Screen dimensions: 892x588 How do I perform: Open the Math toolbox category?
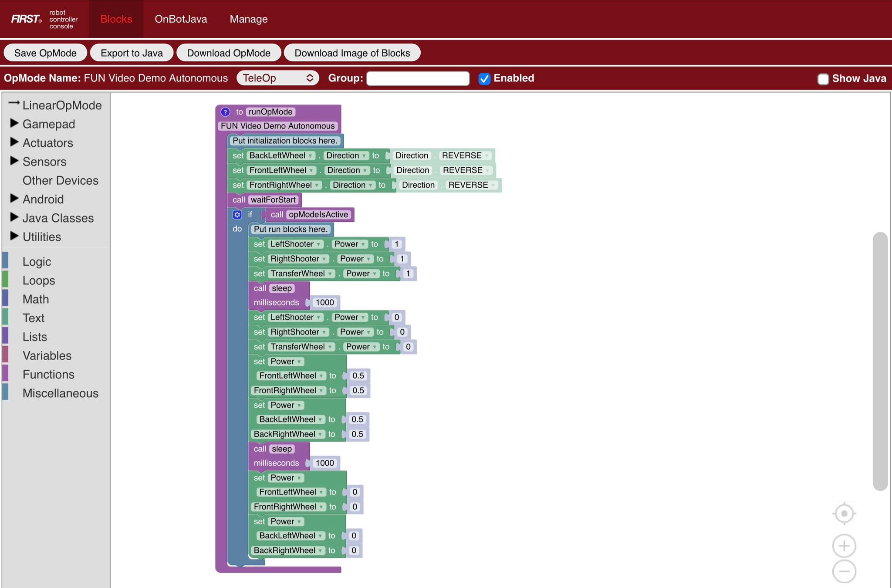pyautogui.click(x=36, y=299)
